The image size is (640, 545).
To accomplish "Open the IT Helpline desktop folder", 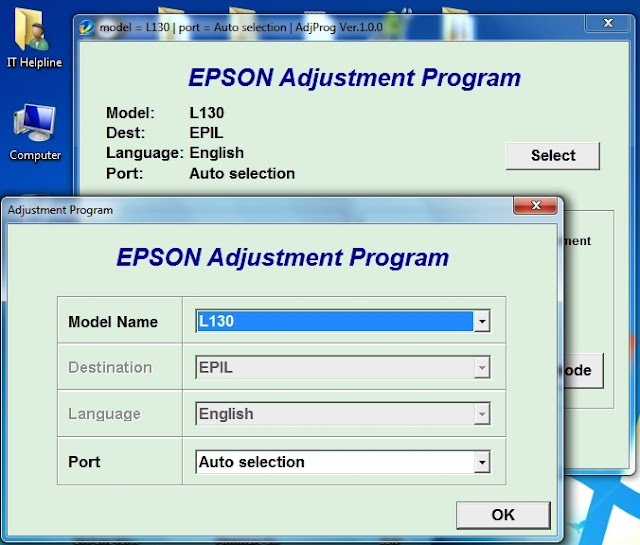I will 33,38.
